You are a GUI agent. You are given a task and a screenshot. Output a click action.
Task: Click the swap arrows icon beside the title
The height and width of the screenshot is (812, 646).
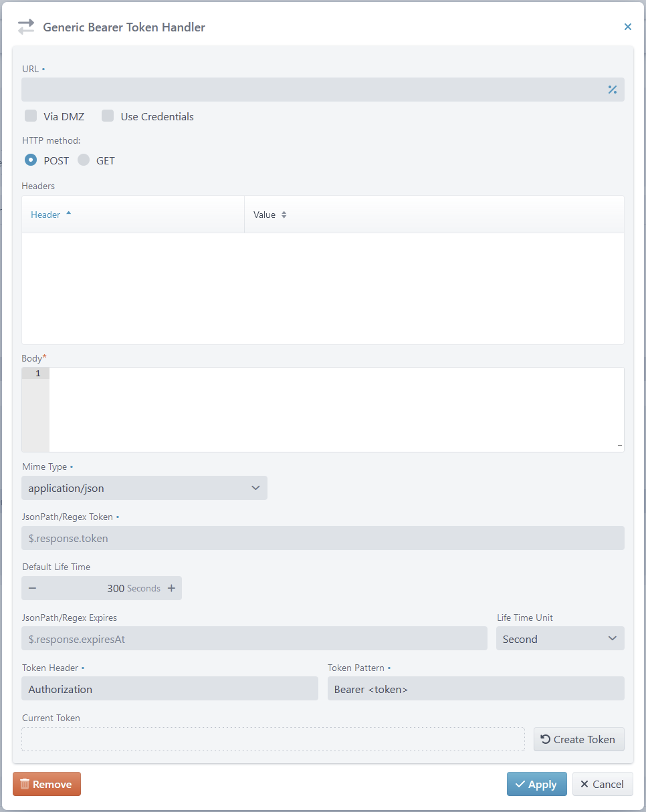[26, 27]
